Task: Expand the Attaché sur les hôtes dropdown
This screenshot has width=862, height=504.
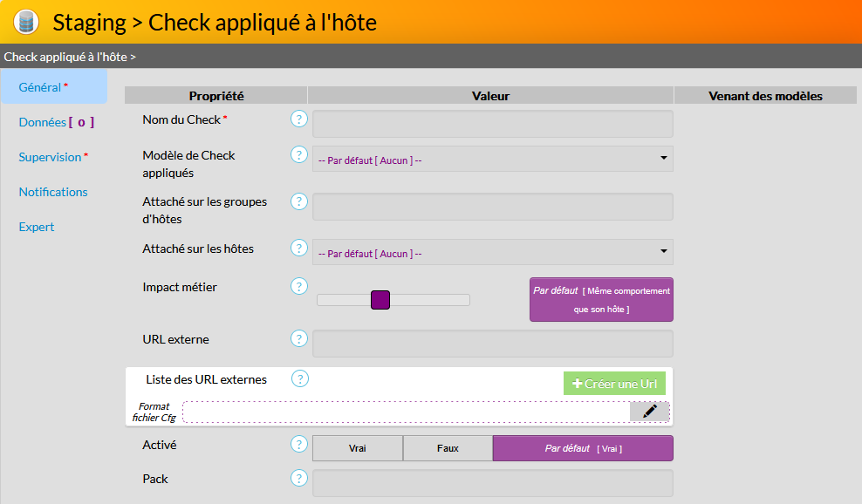Action: tap(493, 252)
